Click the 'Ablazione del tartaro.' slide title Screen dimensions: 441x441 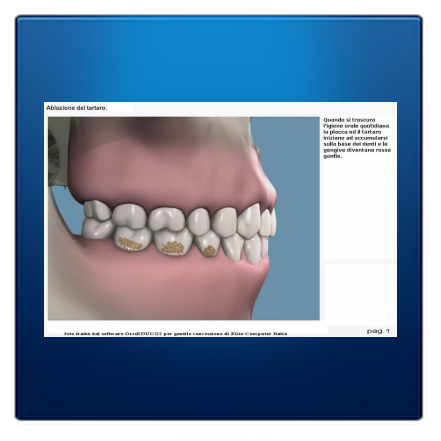[x=77, y=108]
